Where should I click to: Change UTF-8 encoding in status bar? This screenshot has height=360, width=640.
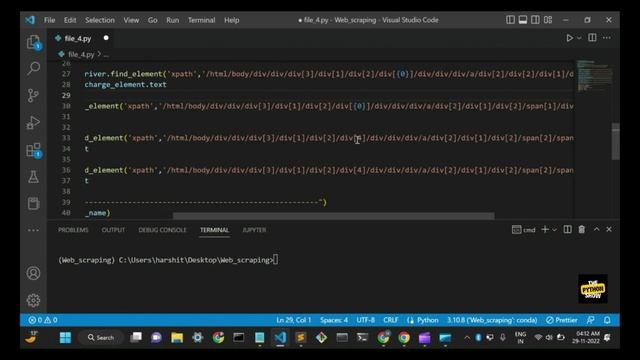coord(366,320)
